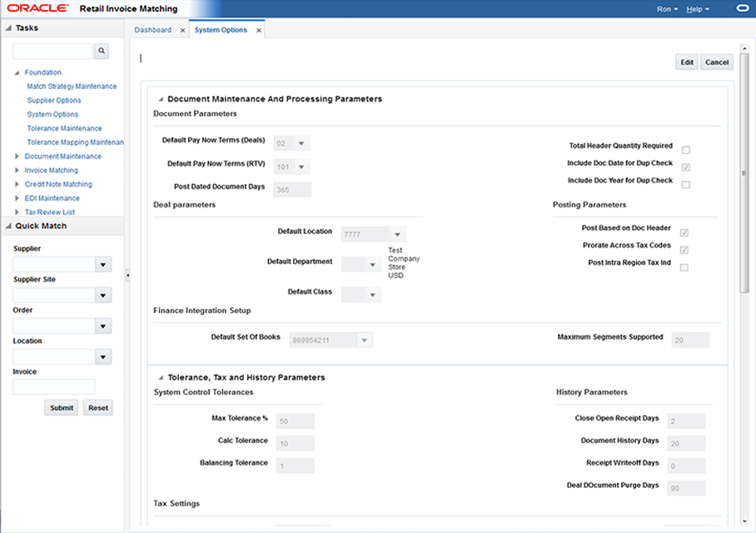Viewport: 756px width, 533px height.
Task: Enable Post Intra Region Tax Ind
Action: tap(685, 267)
